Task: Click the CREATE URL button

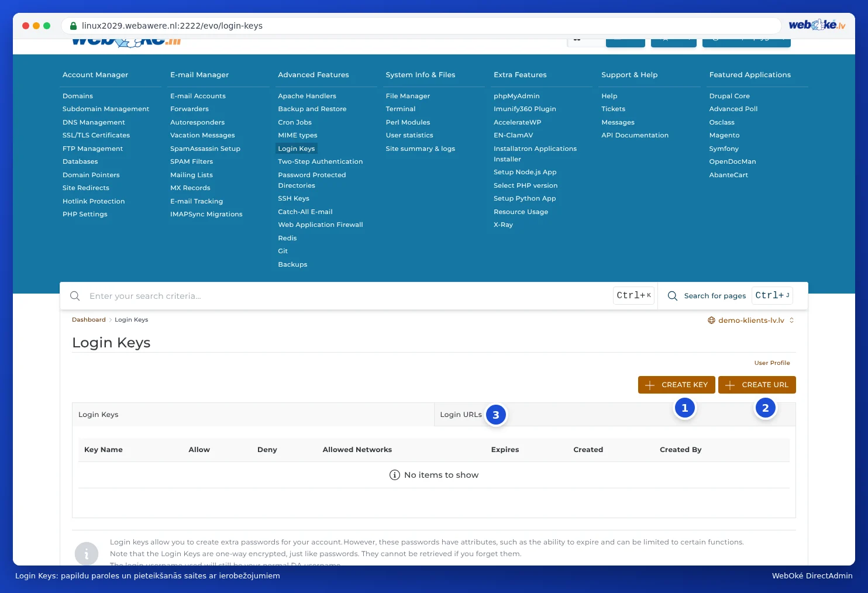Action: pos(757,385)
